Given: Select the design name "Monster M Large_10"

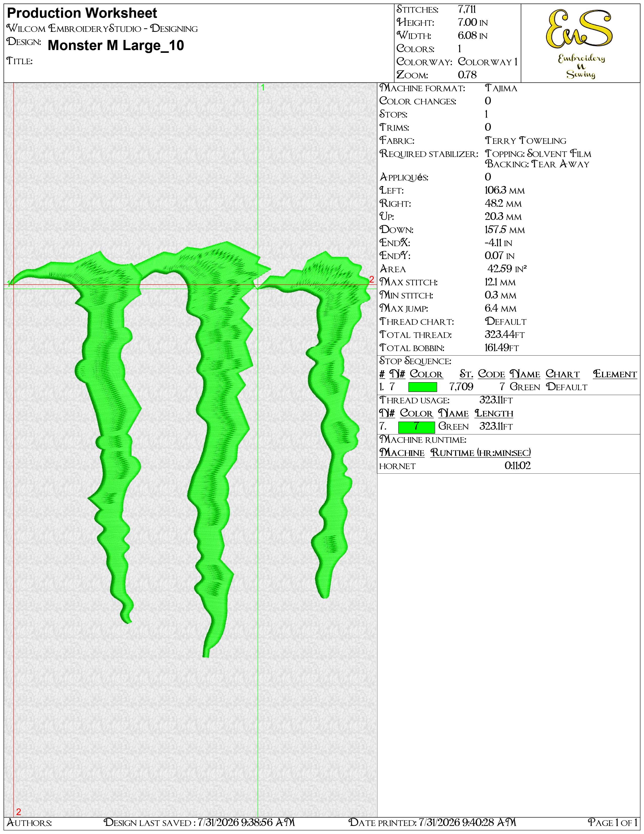Looking at the screenshot, I should point(116,45).
